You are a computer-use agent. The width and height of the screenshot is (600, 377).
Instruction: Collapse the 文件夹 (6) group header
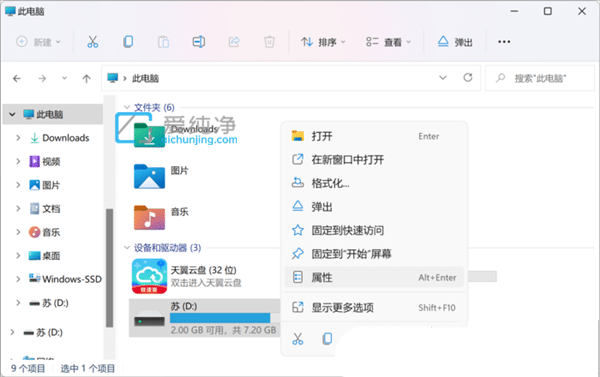[x=127, y=107]
